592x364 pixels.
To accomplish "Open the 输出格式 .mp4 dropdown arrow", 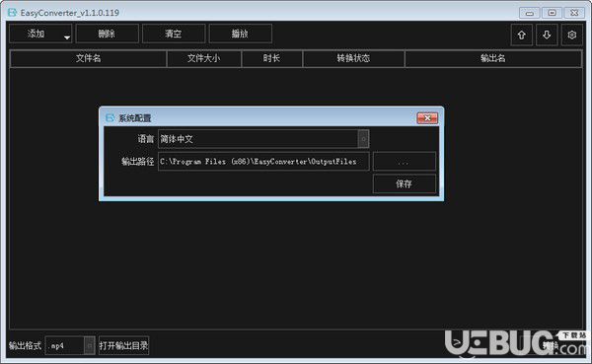I will coord(90,345).
